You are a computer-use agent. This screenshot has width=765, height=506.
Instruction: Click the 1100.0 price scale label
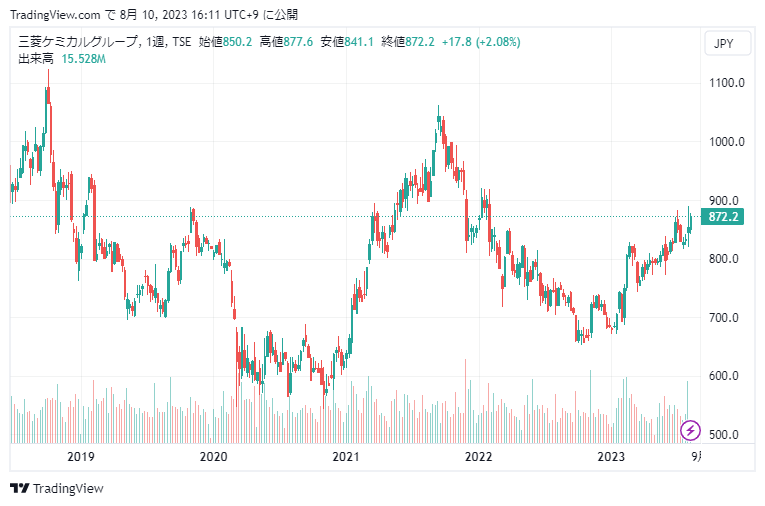pos(722,83)
